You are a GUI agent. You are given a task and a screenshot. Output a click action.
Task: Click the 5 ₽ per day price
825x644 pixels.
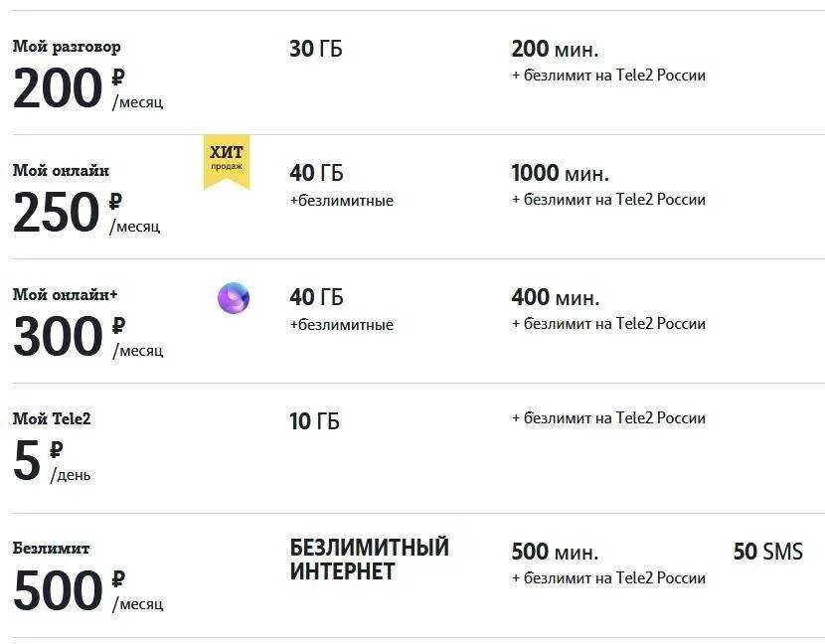pos(52,461)
